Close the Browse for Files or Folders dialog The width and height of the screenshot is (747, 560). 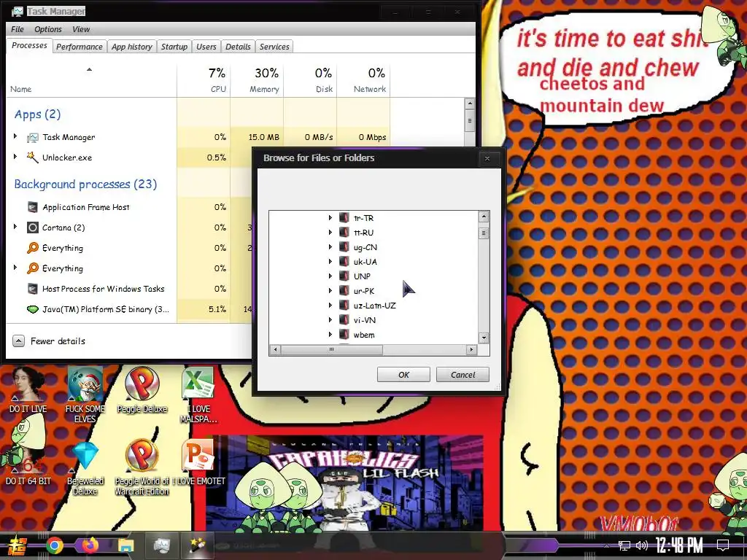[487, 158]
